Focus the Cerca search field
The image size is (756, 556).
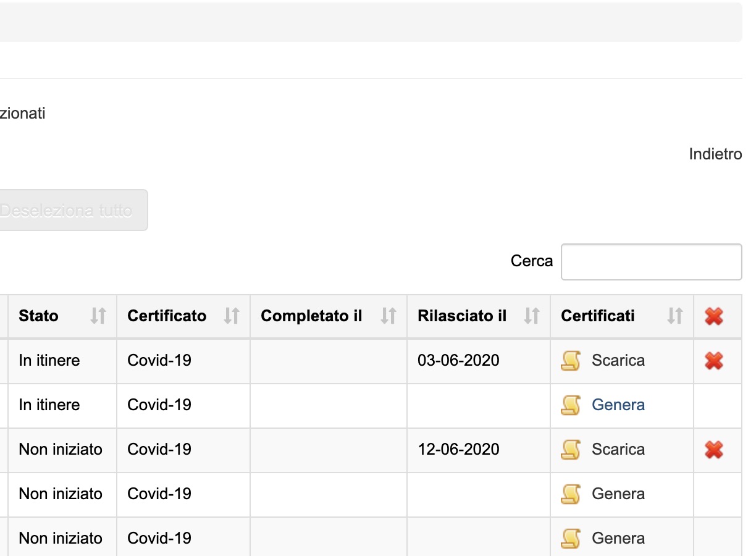(x=651, y=262)
